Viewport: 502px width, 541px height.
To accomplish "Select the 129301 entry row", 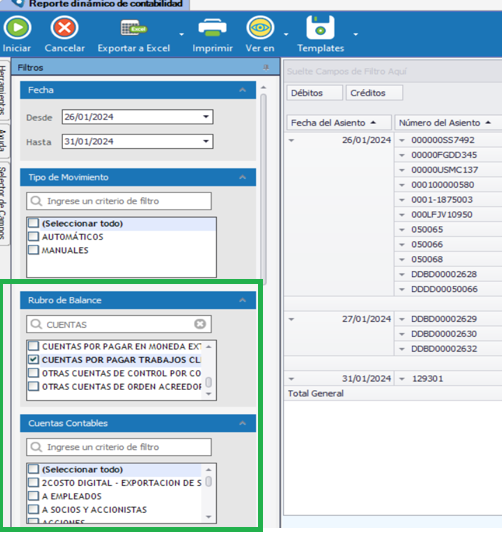I will 448,379.
